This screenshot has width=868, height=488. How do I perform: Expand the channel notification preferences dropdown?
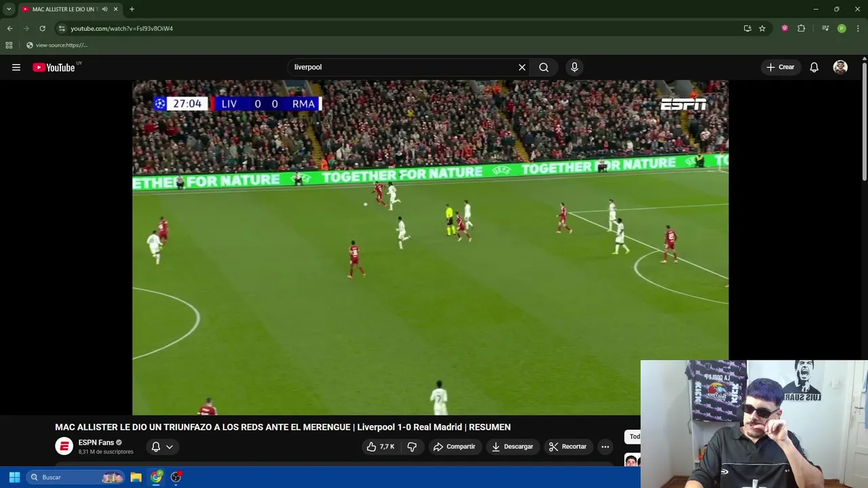point(162,447)
